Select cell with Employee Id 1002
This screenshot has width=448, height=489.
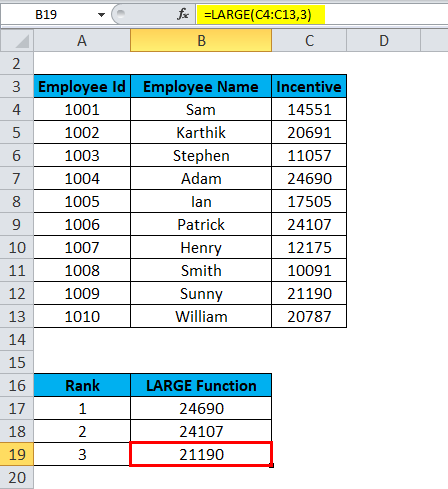82,132
